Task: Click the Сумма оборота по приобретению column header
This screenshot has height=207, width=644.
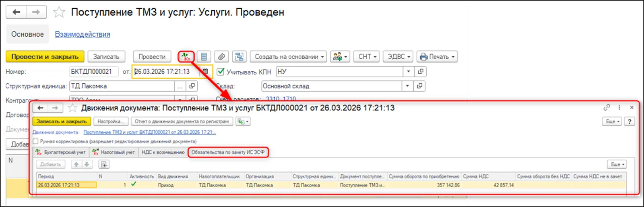Action: click(424, 176)
